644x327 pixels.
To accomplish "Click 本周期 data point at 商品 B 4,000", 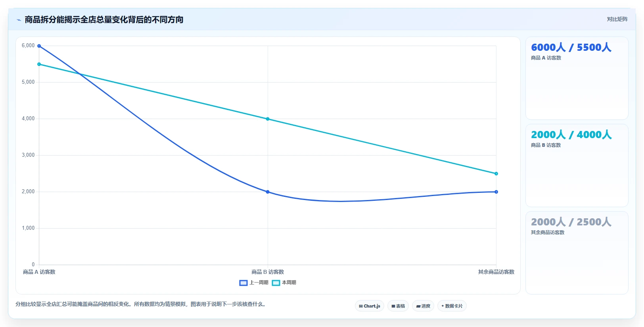I will point(268,119).
